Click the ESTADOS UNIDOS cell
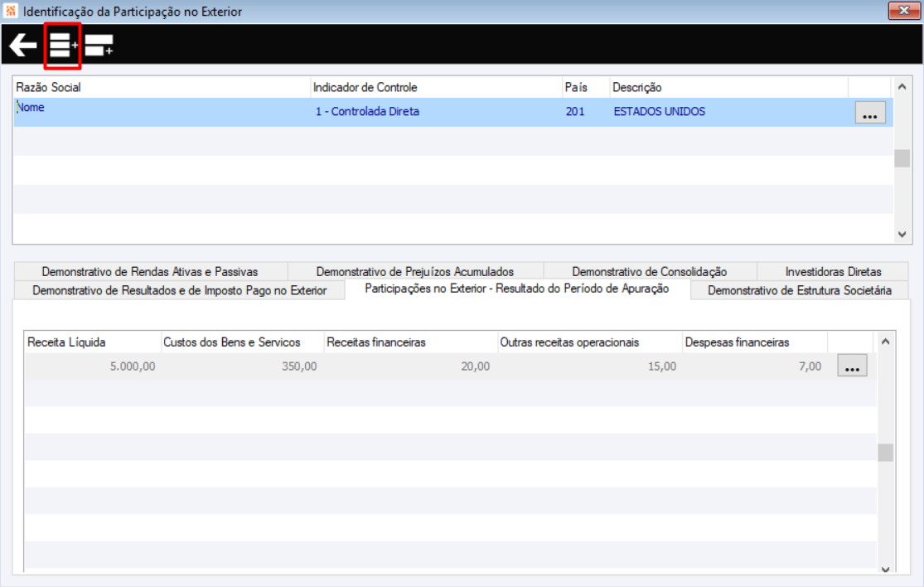The width and height of the screenshot is (924, 587). coord(728,112)
